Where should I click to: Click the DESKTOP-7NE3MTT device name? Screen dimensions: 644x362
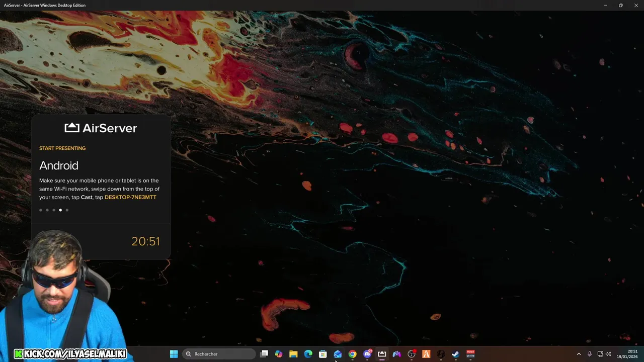[x=130, y=197]
